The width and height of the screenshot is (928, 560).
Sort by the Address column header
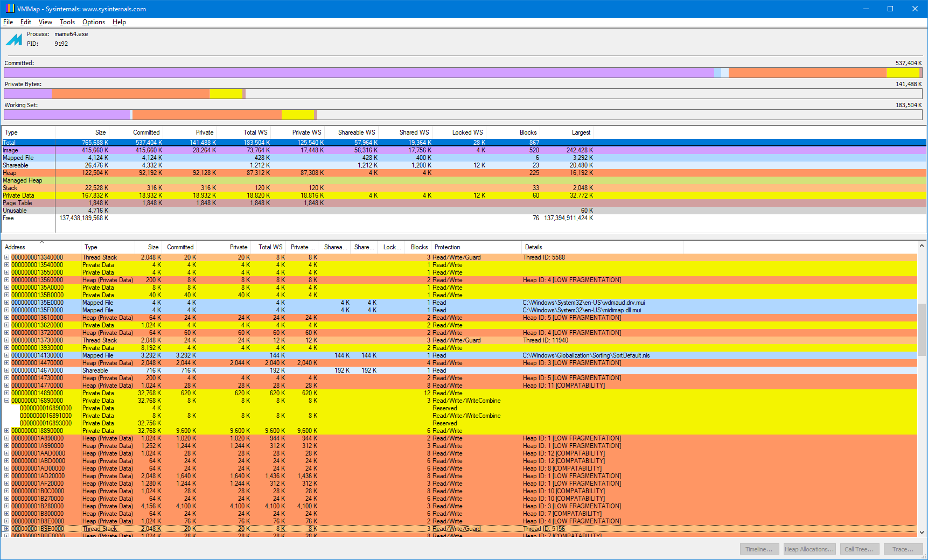[x=15, y=247]
